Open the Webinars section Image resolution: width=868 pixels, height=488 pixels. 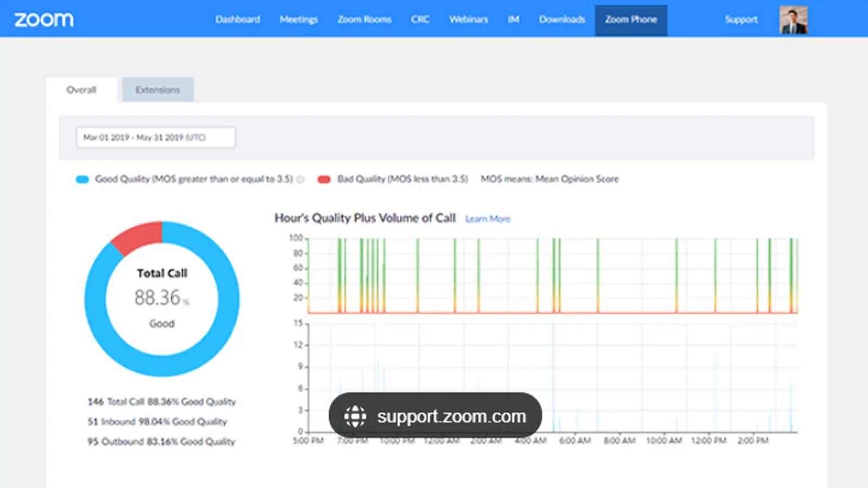[x=469, y=20]
